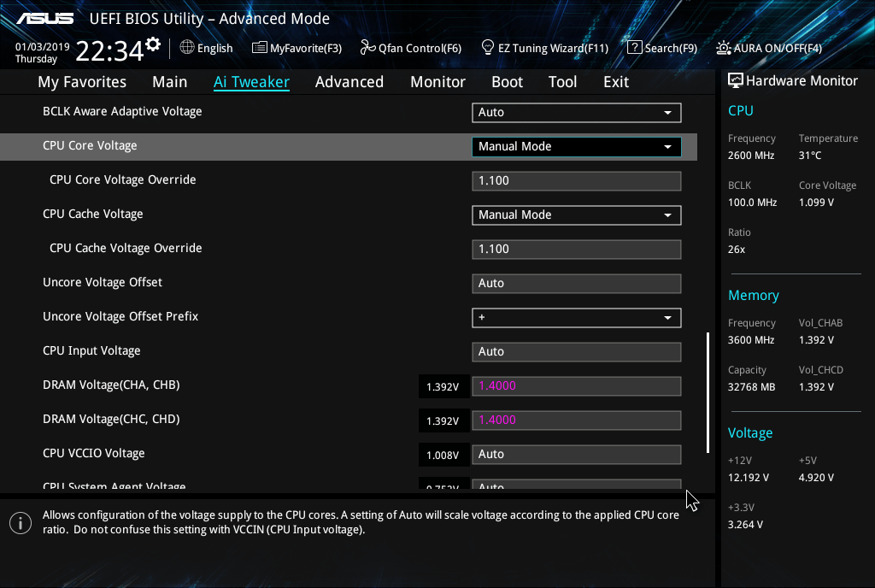Viewport: 875px width, 588px height.
Task: Click the MyFavorite list icon
Action: pos(260,47)
